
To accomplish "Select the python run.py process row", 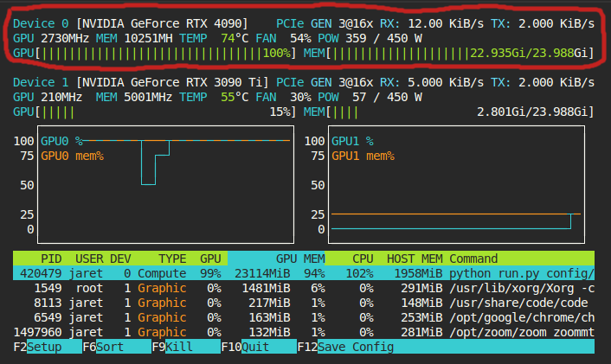I will (x=304, y=273).
